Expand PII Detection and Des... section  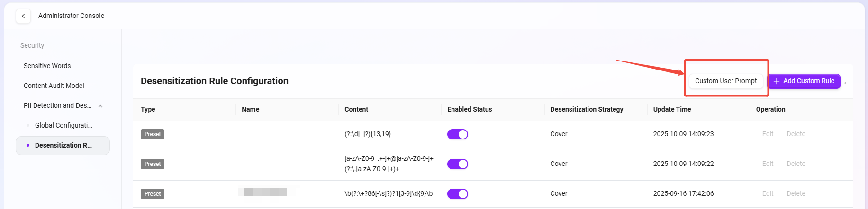pos(57,105)
